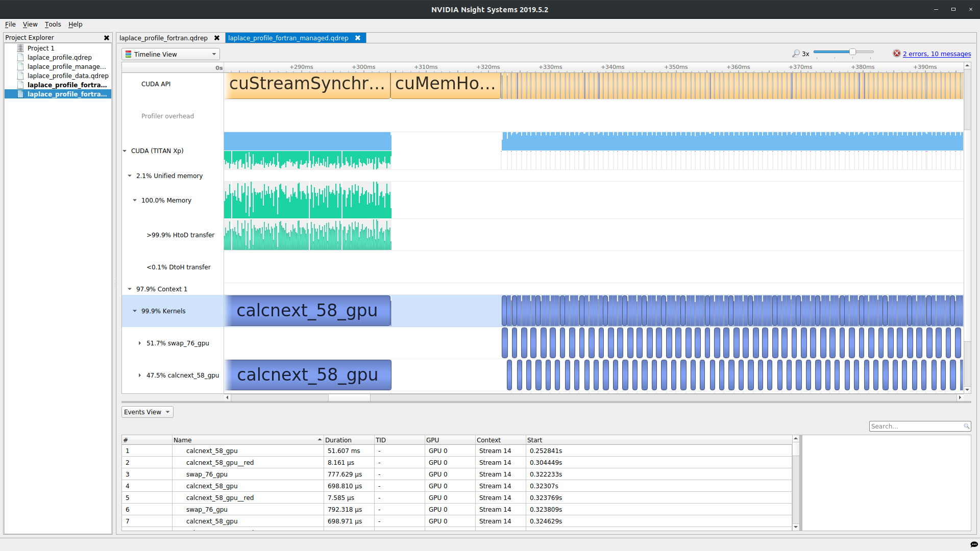Click the Project 1 tree icon
This screenshot has height=551, width=980.
[20, 48]
